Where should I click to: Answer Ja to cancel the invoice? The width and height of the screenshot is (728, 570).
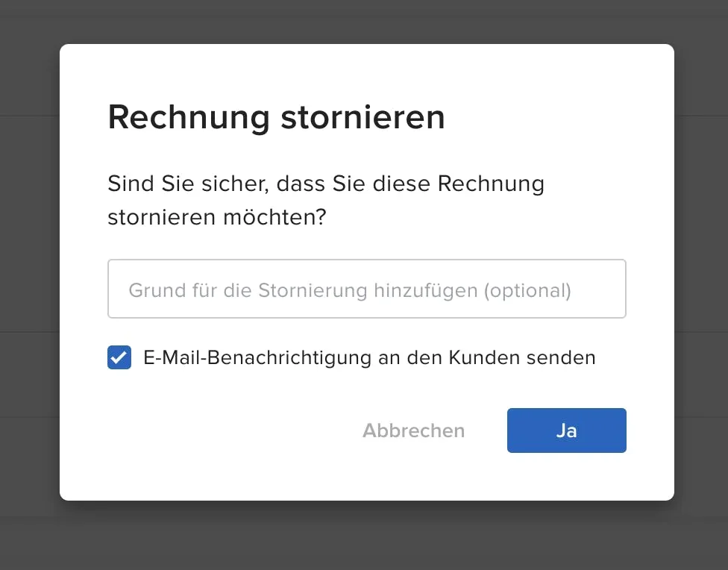tap(566, 430)
